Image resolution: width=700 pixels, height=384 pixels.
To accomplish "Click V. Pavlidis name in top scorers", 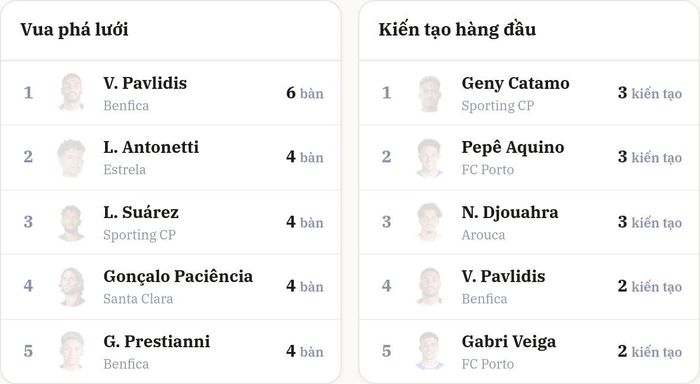I will [145, 83].
